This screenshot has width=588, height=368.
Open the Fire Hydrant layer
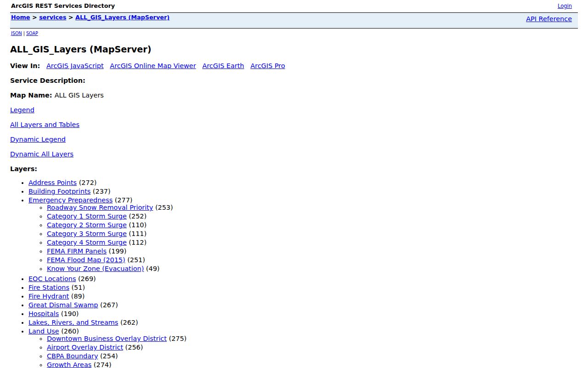[49, 296]
